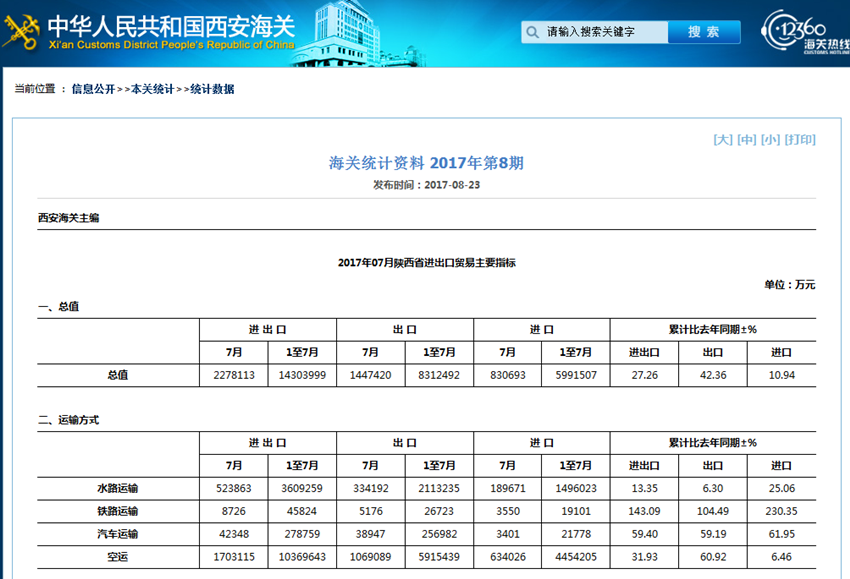The image size is (850, 579).
Task: Click the cell value 14303999
Action: 302,375
